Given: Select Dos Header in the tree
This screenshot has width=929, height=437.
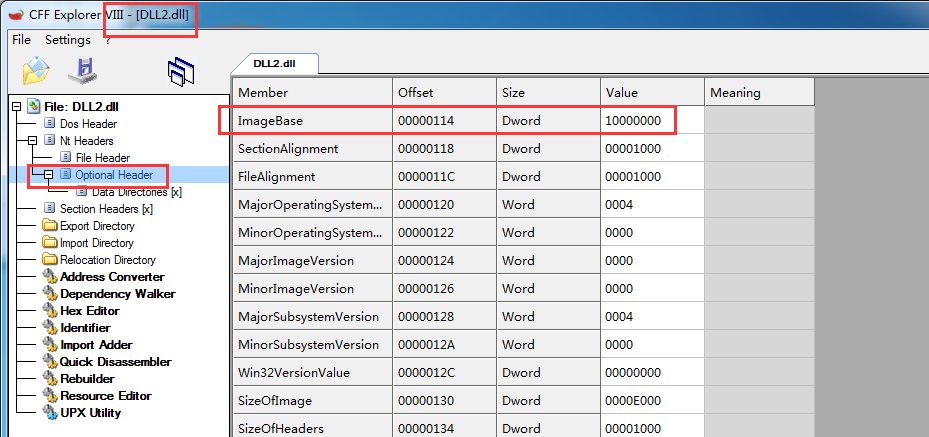Looking at the screenshot, I should (x=88, y=124).
